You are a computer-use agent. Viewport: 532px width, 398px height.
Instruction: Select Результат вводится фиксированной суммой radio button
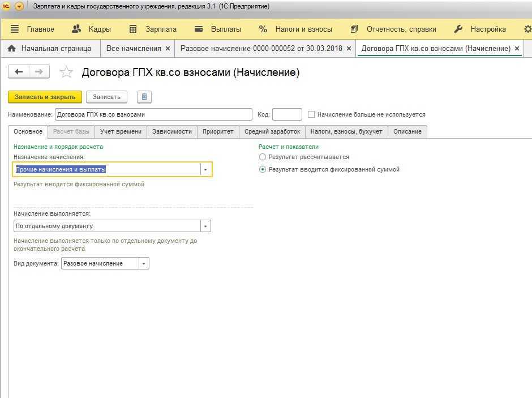tap(262, 169)
